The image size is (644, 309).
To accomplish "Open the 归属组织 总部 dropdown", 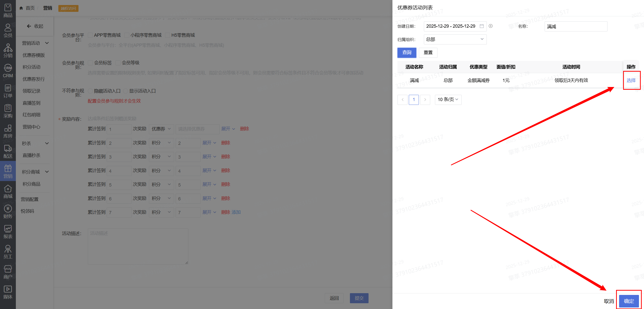I will [x=455, y=39].
